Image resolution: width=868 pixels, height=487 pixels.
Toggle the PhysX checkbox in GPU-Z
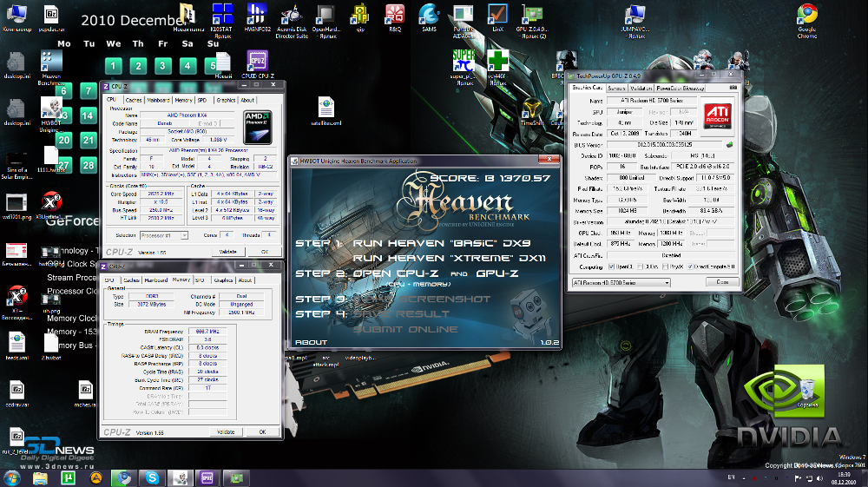pyautogui.click(x=666, y=267)
